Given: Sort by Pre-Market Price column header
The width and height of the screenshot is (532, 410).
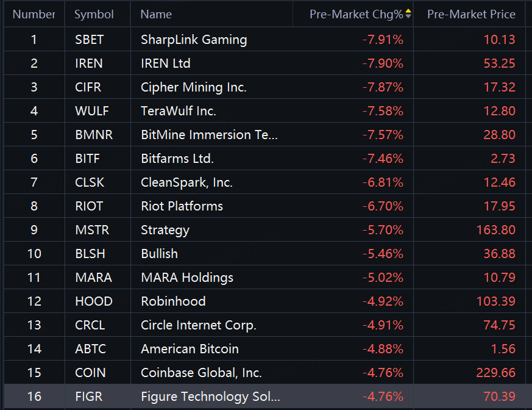Looking at the screenshot, I should 471,14.
